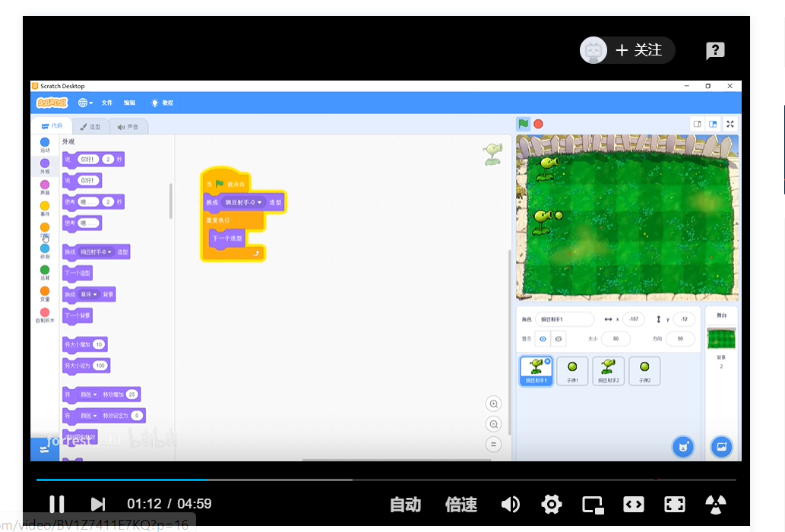785x532 pixels.
Task: Open the 编辑 (Edit) menu
Action: click(130, 103)
